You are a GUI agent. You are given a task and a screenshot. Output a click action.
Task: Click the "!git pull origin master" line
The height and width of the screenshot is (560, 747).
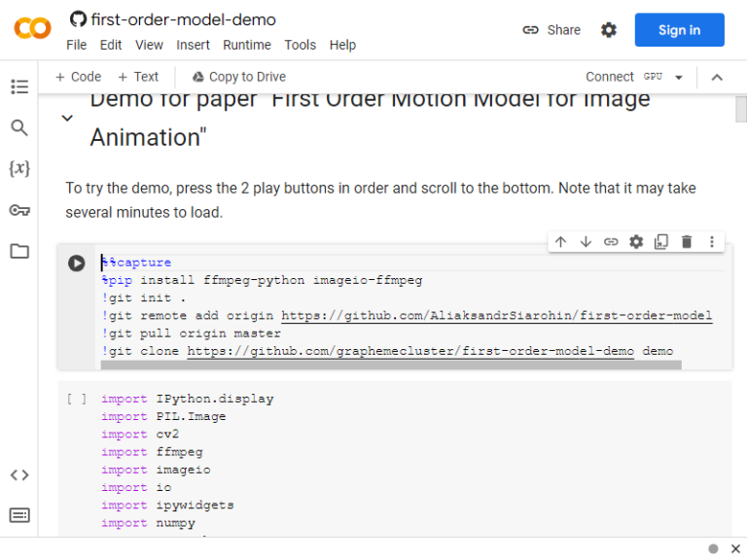(191, 333)
